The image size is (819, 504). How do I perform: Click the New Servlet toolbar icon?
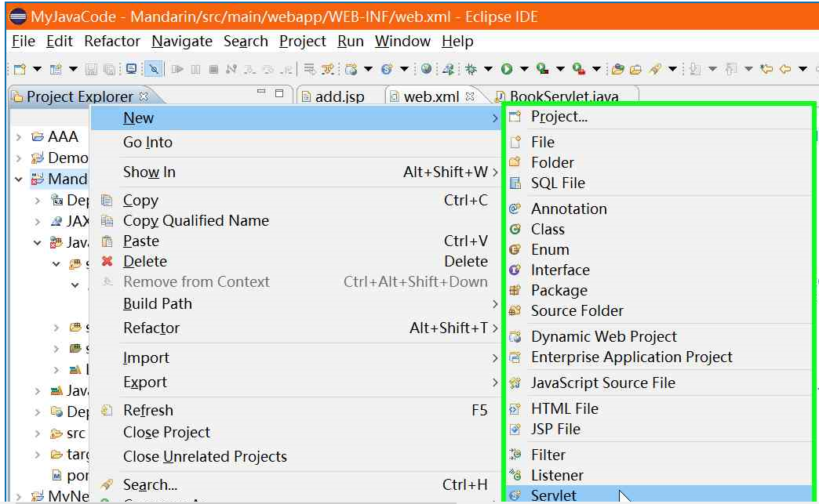[x=387, y=69]
